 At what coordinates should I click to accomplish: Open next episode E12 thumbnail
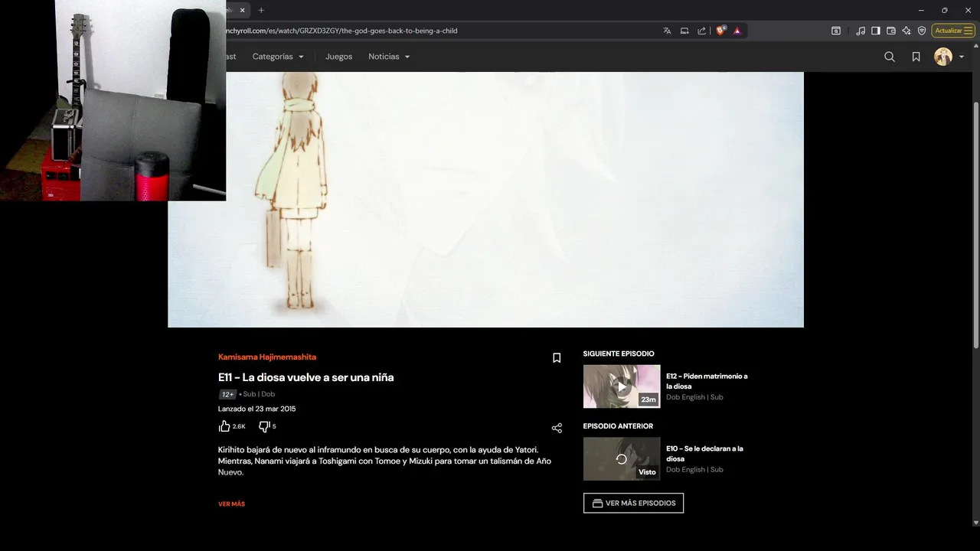(x=622, y=386)
